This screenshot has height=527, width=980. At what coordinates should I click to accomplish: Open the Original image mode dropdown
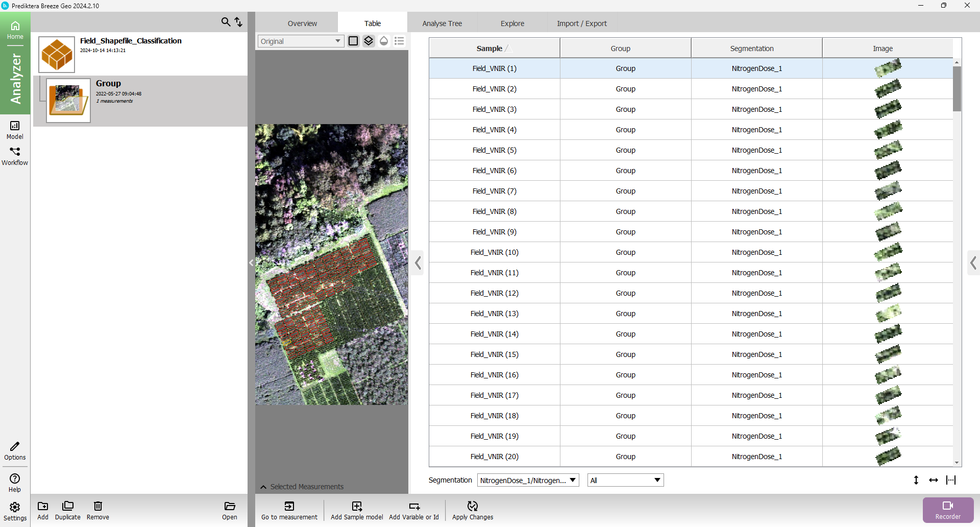300,41
